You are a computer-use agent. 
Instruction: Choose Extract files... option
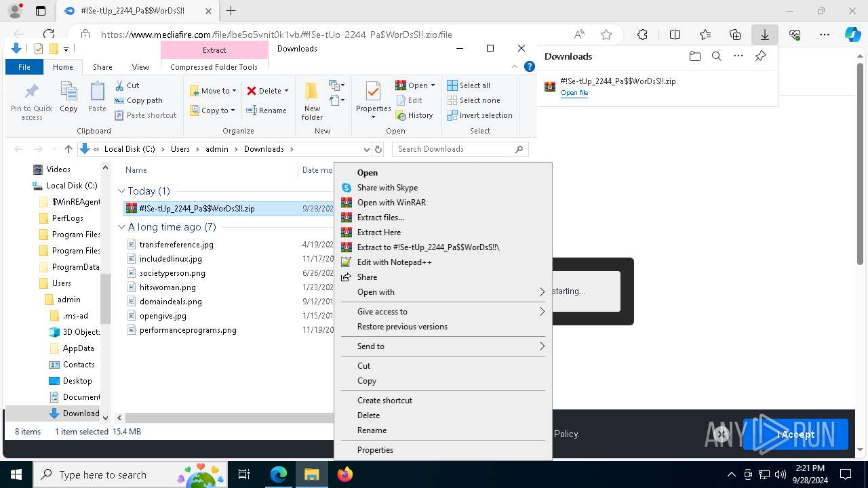click(443, 218)
